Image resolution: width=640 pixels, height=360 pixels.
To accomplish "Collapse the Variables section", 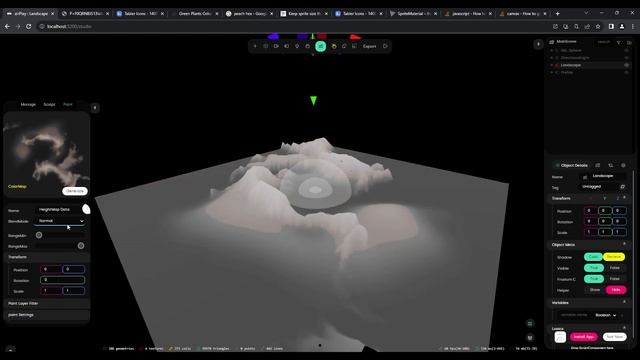I will 624,302.
